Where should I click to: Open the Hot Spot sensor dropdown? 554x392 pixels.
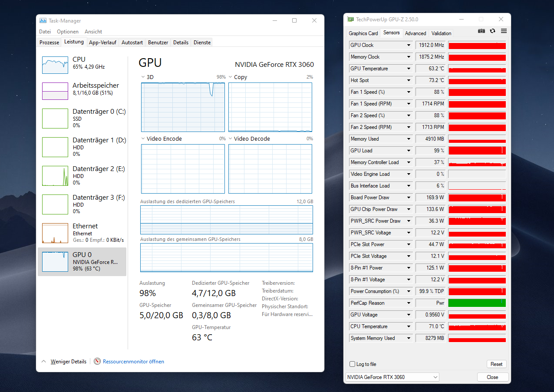coord(409,80)
